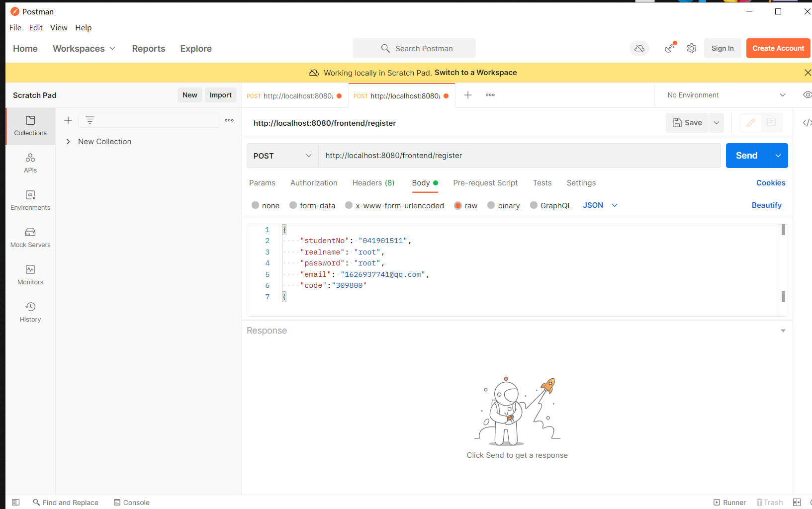Click the plus icon to add a new tab
812x509 pixels.
coord(468,95)
